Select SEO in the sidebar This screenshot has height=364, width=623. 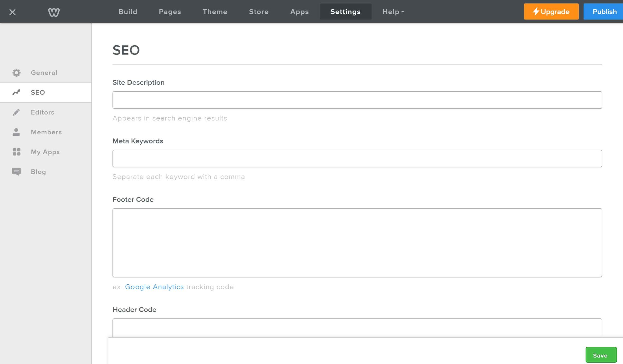46,92
